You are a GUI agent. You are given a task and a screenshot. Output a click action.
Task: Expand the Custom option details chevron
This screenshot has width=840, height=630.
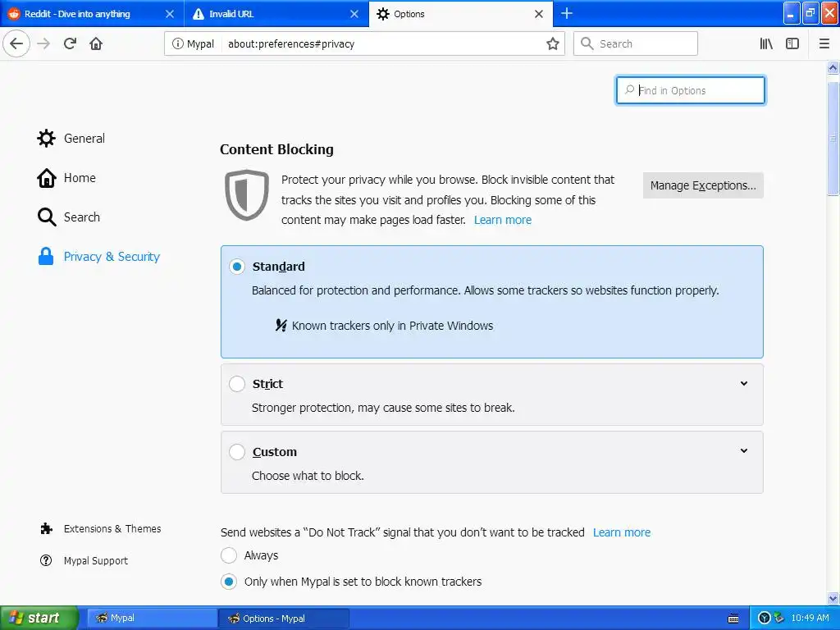pyautogui.click(x=744, y=450)
